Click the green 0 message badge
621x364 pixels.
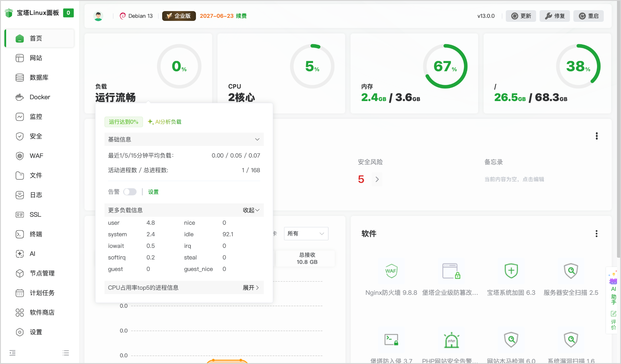(68, 13)
